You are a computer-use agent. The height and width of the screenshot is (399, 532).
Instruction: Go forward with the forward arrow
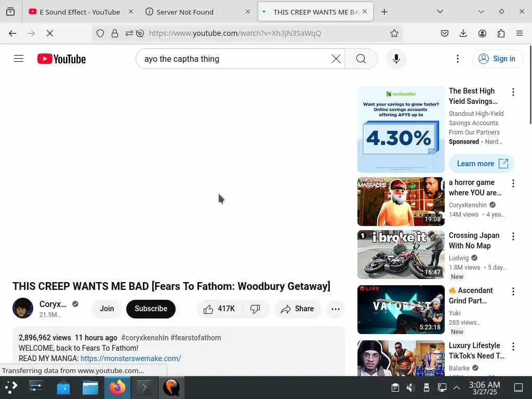(31, 33)
